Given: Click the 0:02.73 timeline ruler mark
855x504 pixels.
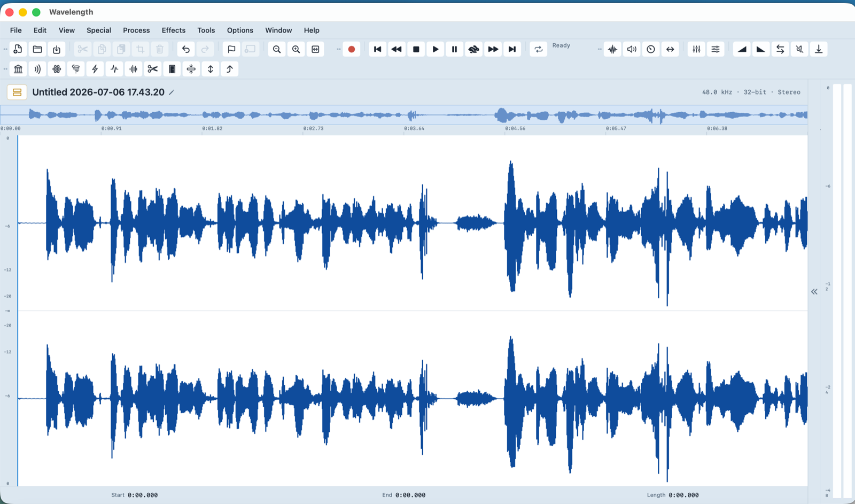Looking at the screenshot, I should coord(313,129).
